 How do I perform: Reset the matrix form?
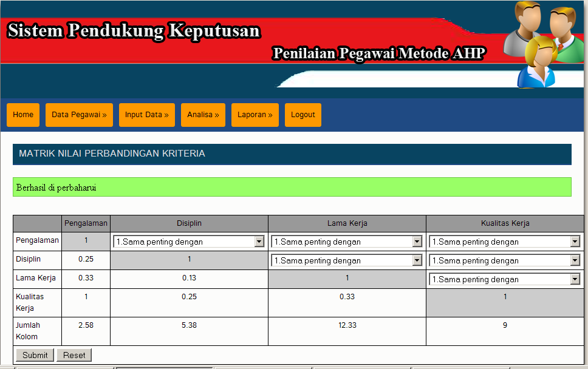pyautogui.click(x=73, y=355)
